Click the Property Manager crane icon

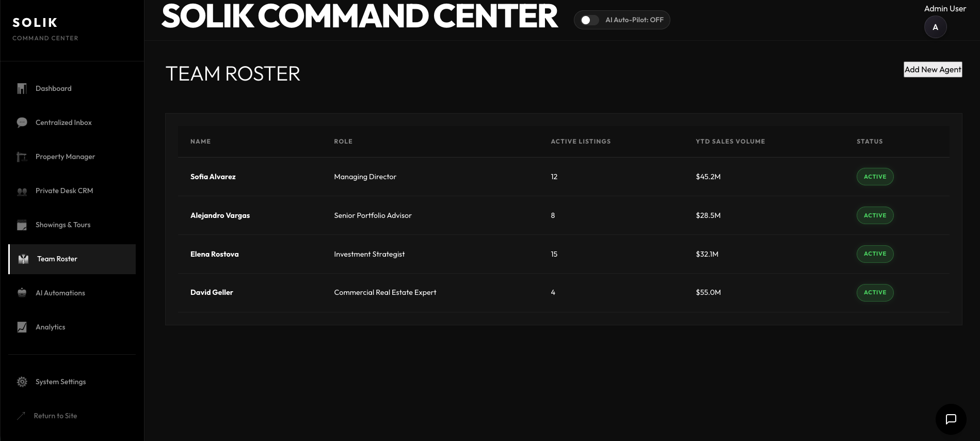pos(22,157)
